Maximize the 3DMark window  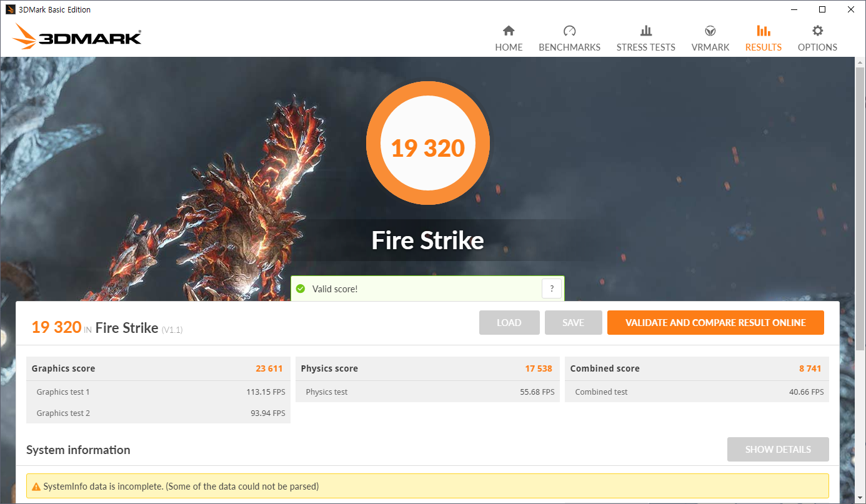pos(823,9)
